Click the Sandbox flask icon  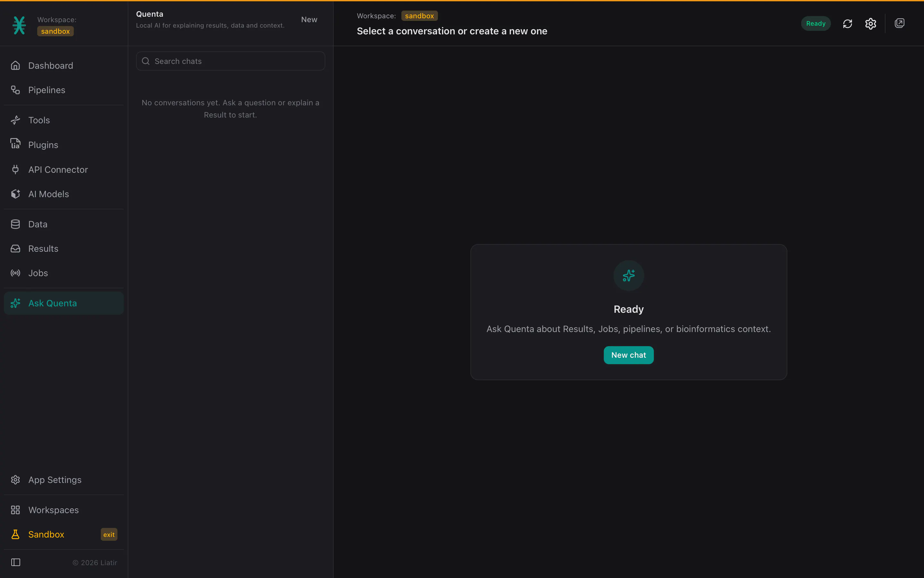click(15, 534)
